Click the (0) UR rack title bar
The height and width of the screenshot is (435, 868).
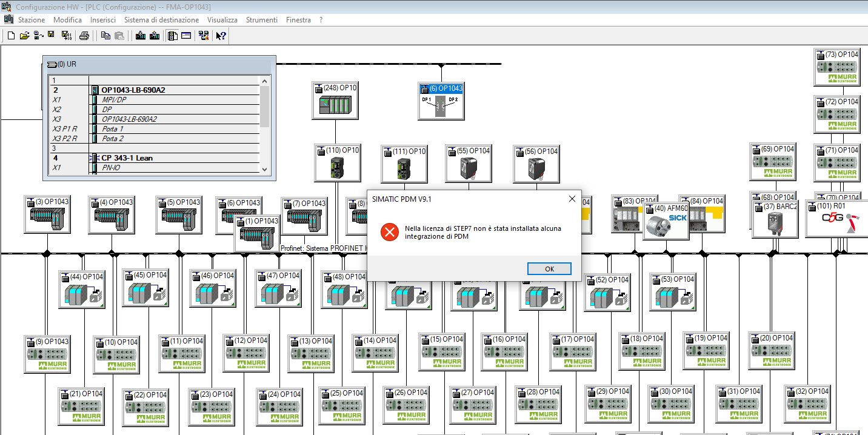point(159,64)
